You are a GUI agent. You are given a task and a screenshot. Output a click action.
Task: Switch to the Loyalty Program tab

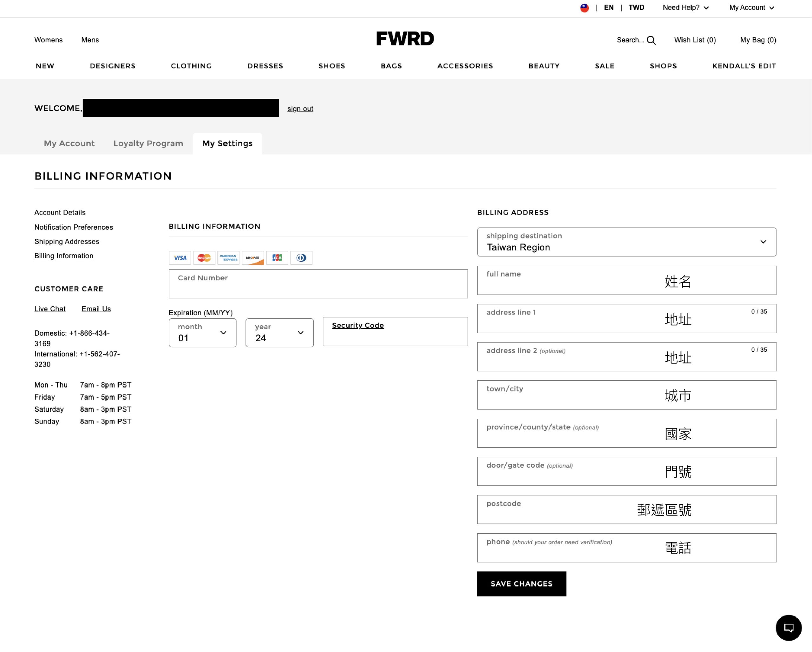tap(148, 143)
